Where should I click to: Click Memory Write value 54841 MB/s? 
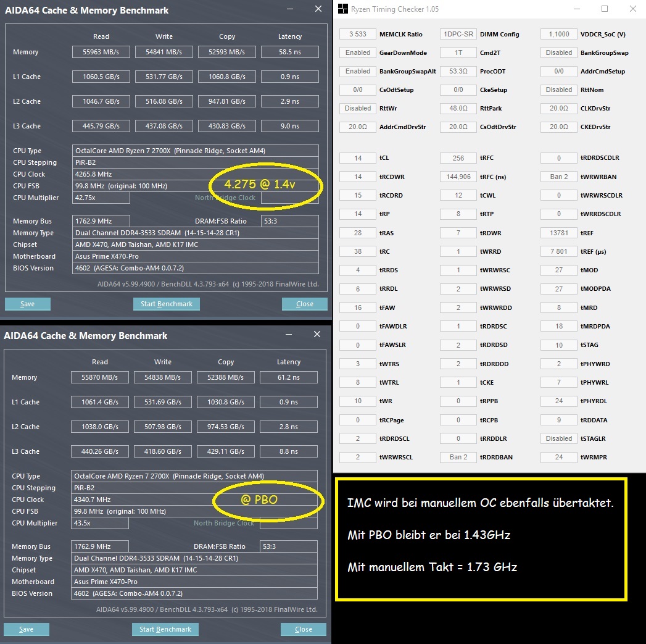pyautogui.click(x=164, y=52)
